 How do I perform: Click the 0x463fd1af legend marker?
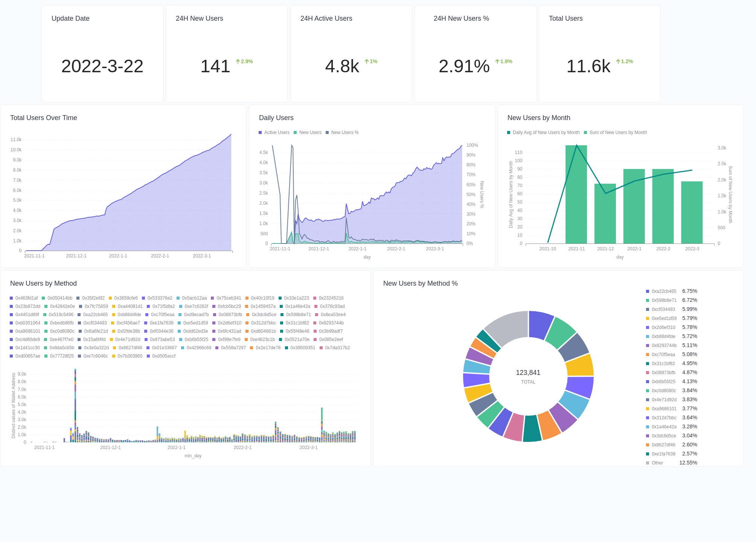click(11, 298)
